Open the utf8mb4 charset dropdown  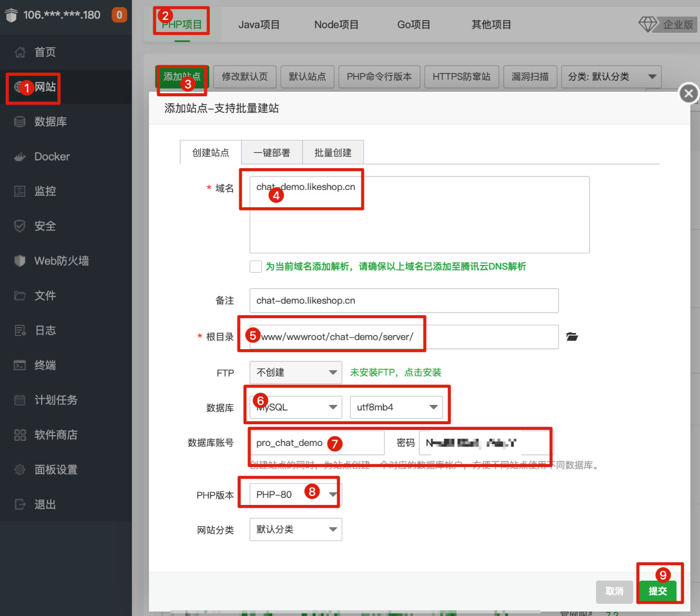click(x=396, y=407)
